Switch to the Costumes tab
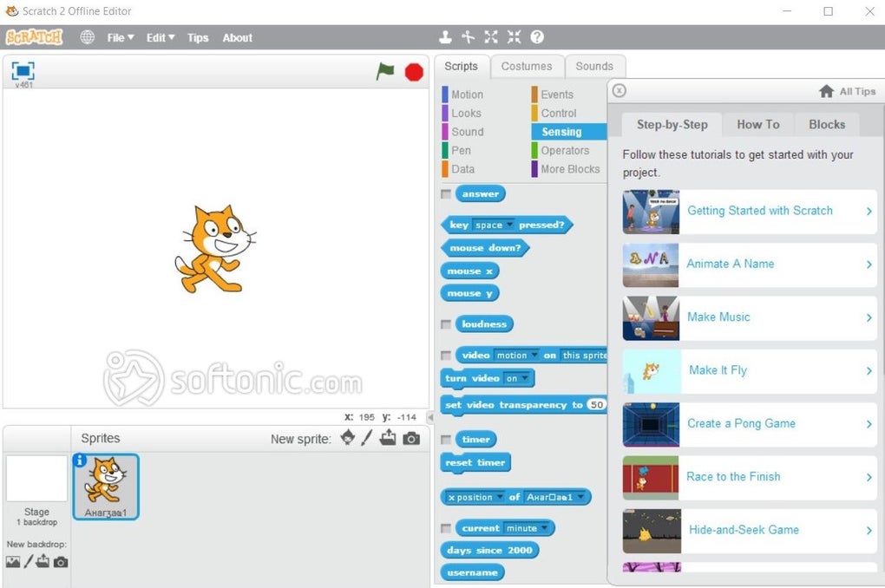The image size is (885, 588). [x=528, y=66]
